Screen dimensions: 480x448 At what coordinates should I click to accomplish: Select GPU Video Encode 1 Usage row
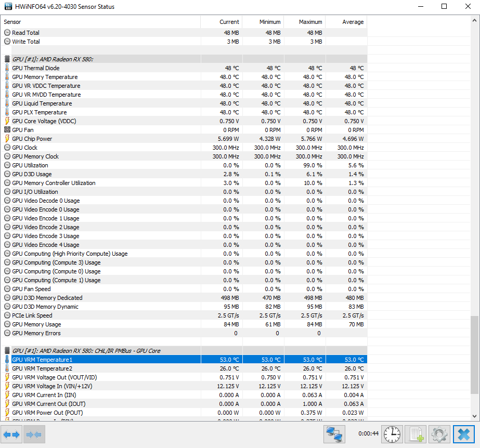tap(184, 218)
